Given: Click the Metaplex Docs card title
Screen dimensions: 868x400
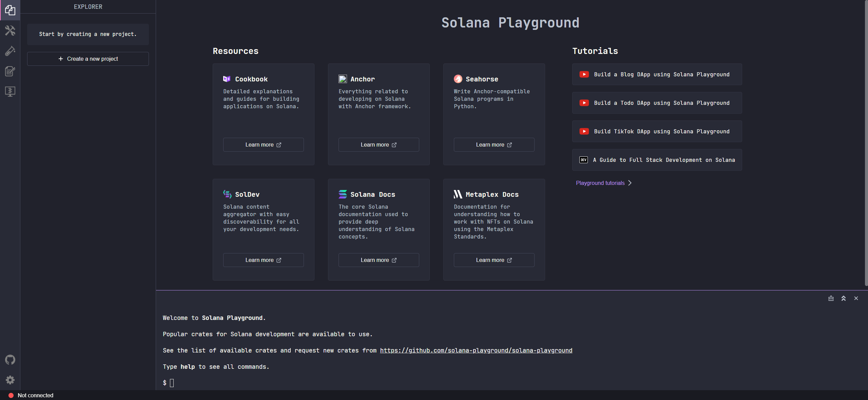Looking at the screenshot, I should tap(492, 194).
